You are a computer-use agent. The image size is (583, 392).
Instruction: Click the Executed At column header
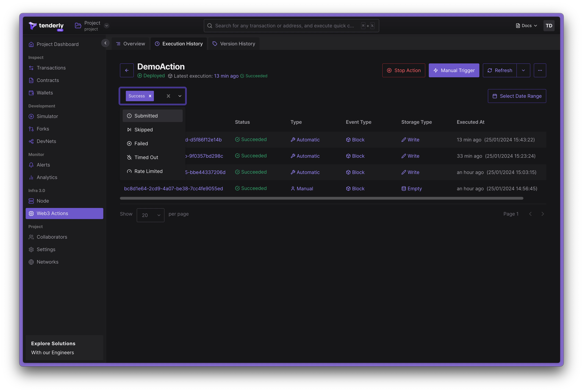click(471, 122)
